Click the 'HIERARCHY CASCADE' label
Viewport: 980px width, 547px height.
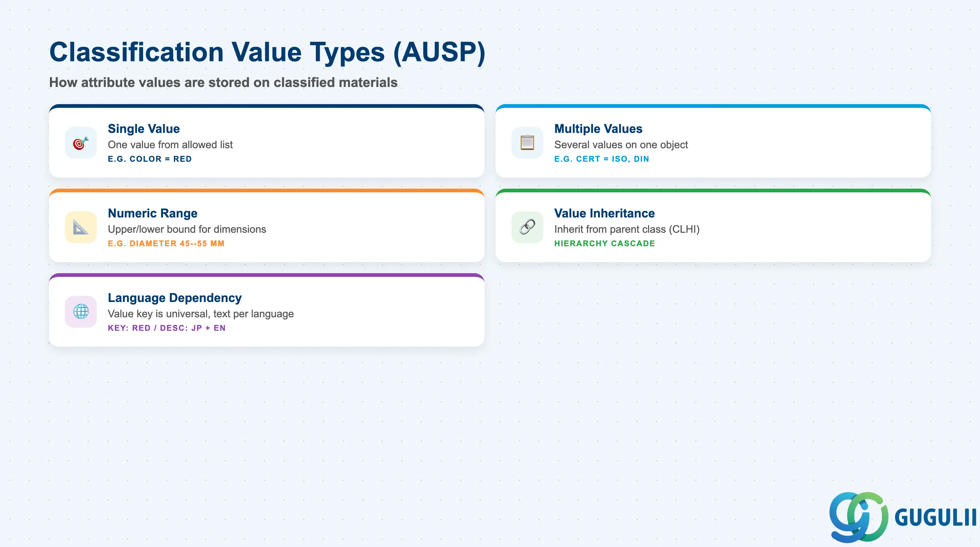click(x=605, y=243)
